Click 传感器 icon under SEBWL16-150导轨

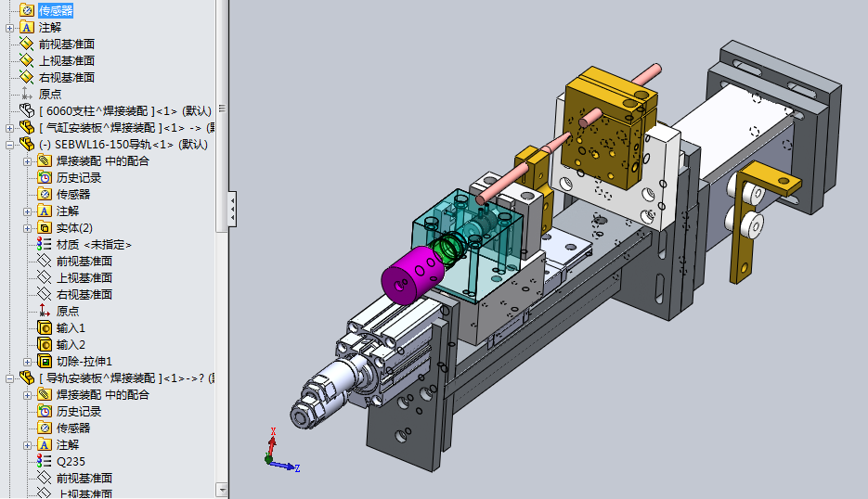pos(45,194)
